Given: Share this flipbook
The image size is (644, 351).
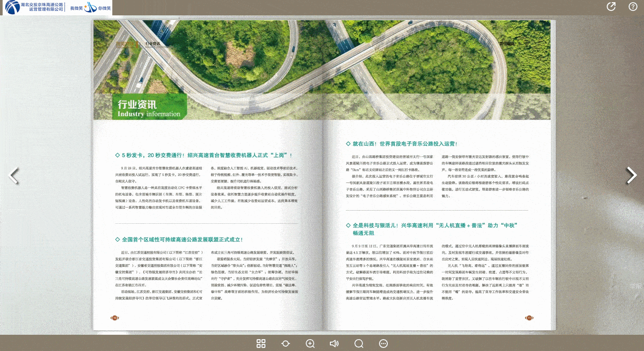Looking at the screenshot, I should click(x=611, y=7).
